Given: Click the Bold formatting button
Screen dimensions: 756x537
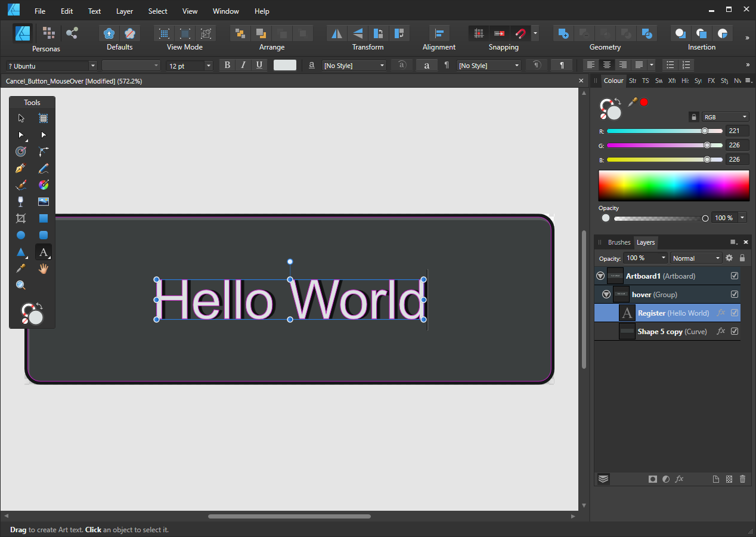Looking at the screenshot, I should [x=227, y=65].
